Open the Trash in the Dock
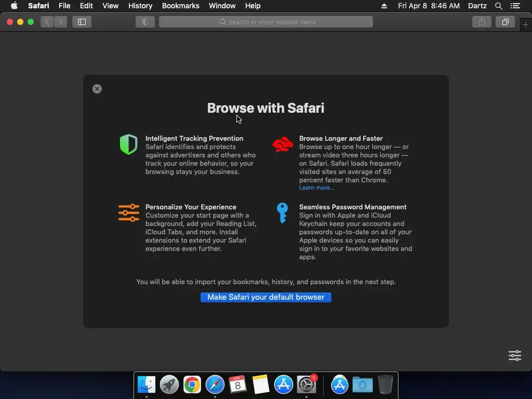 pos(385,384)
